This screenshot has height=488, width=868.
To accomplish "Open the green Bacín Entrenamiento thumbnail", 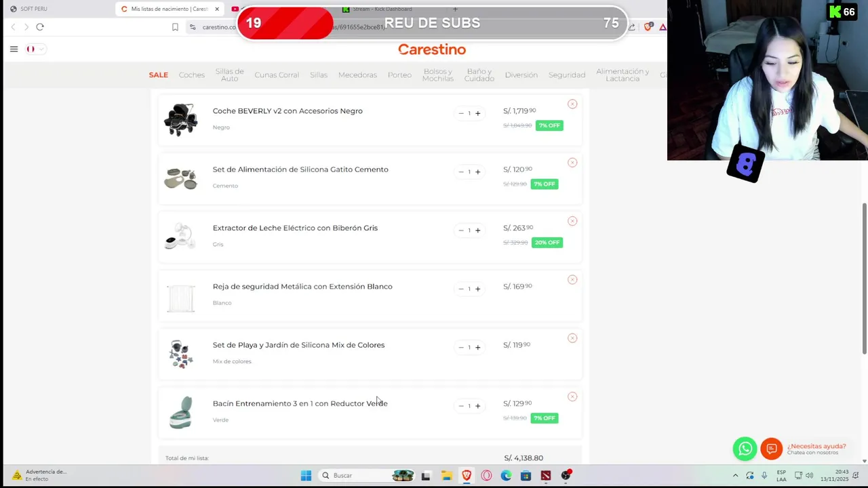I will [181, 412].
